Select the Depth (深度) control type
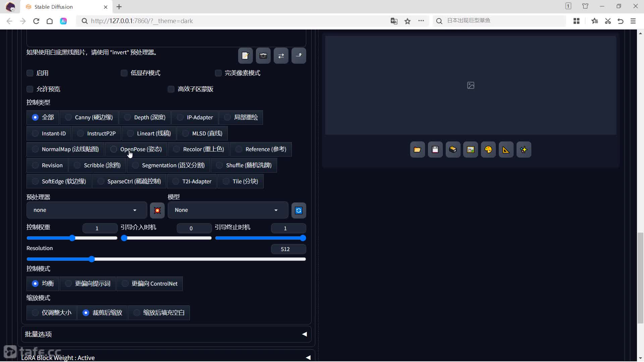The height and width of the screenshot is (362, 644). 145,118
